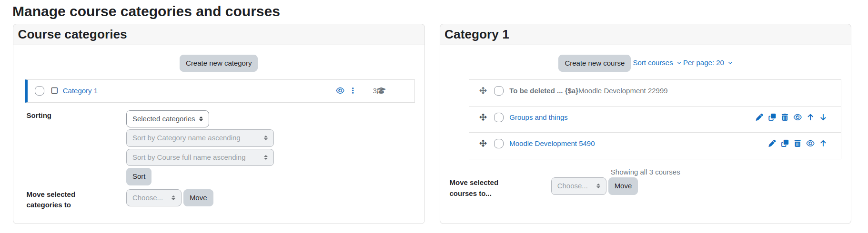
Task: Open the Selected categories dropdown
Action: click(x=168, y=119)
